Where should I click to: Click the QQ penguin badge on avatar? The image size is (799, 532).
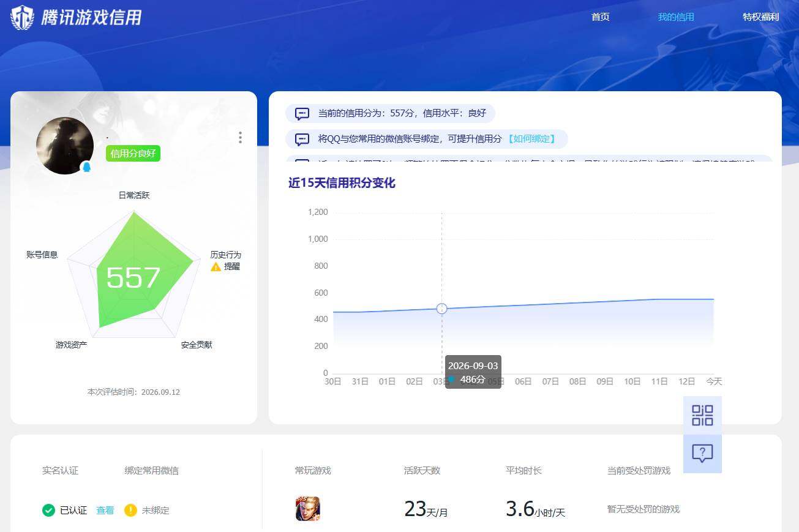[86, 167]
